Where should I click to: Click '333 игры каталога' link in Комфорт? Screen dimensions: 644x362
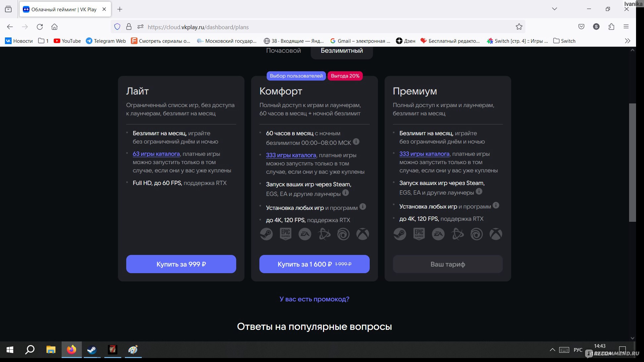point(291,155)
